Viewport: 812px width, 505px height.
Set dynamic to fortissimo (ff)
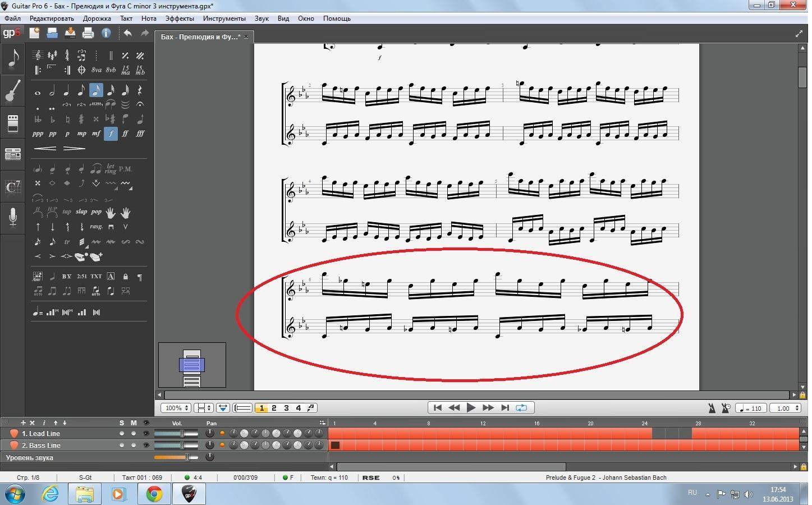pyautogui.click(x=125, y=134)
